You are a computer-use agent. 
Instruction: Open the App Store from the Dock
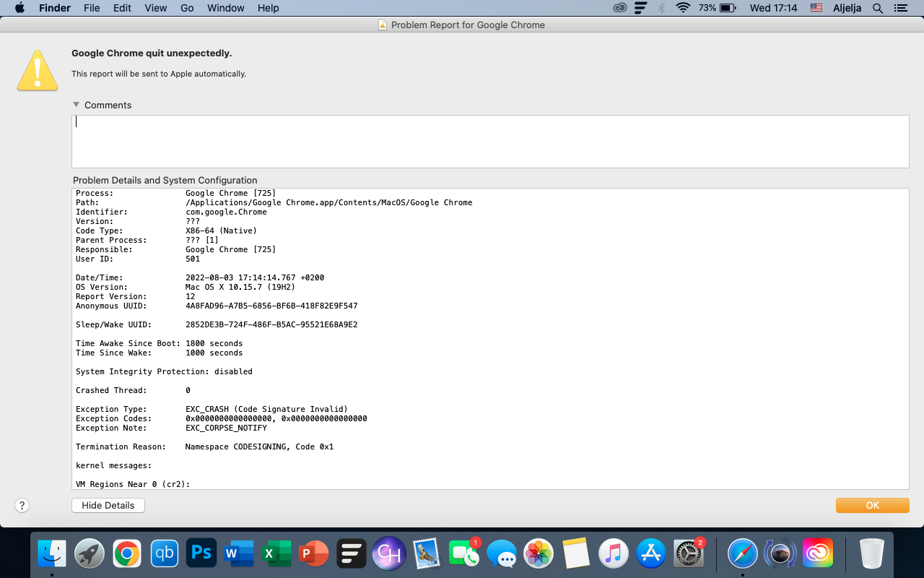coord(651,554)
